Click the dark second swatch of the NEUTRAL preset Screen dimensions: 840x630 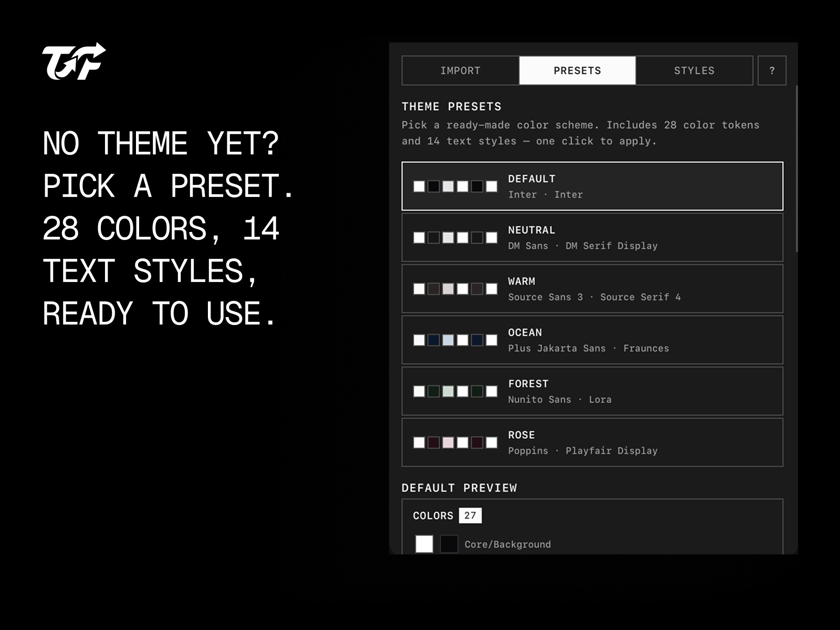pos(433,237)
